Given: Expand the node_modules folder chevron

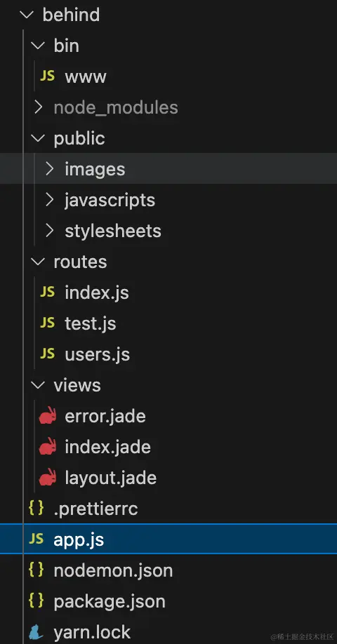Looking at the screenshot, I should [38, 107].
